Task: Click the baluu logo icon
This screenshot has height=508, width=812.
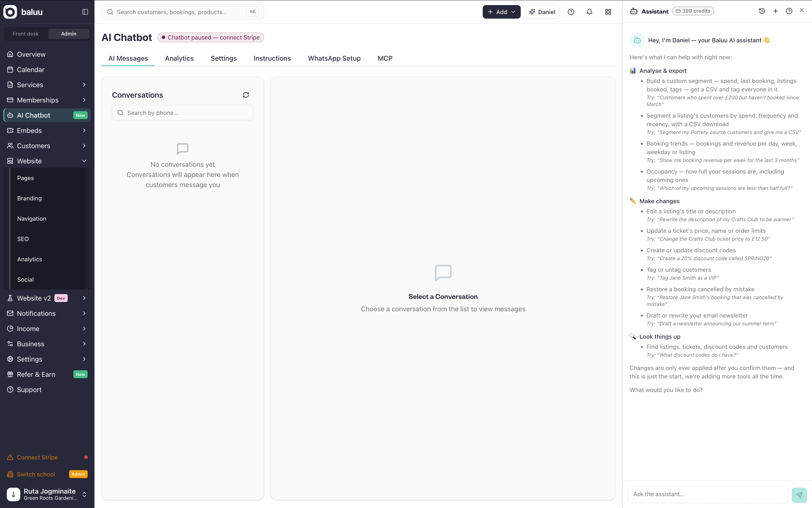Action: point(10,12)
